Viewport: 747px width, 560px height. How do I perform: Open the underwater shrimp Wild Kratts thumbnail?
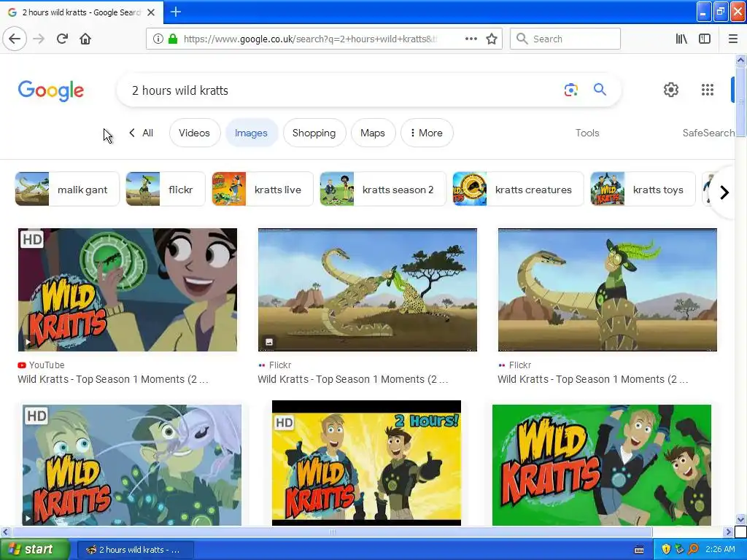(x=132, y=465)
